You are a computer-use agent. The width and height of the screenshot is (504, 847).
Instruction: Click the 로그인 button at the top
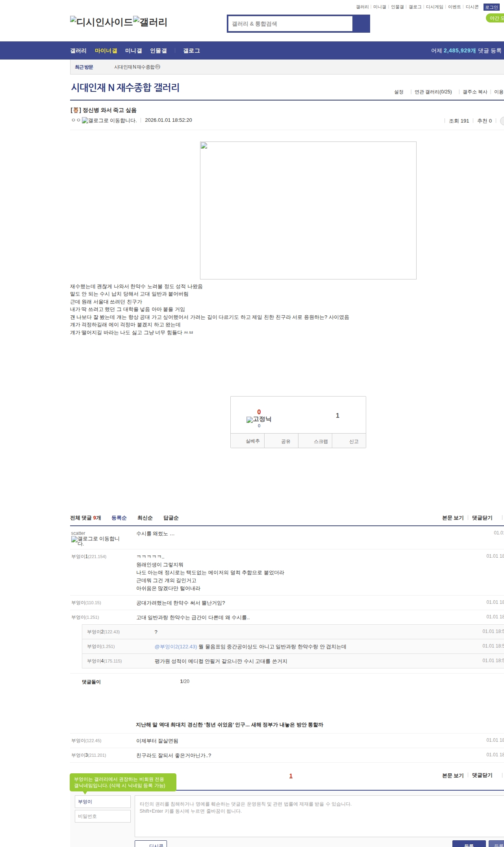point(491,7)
